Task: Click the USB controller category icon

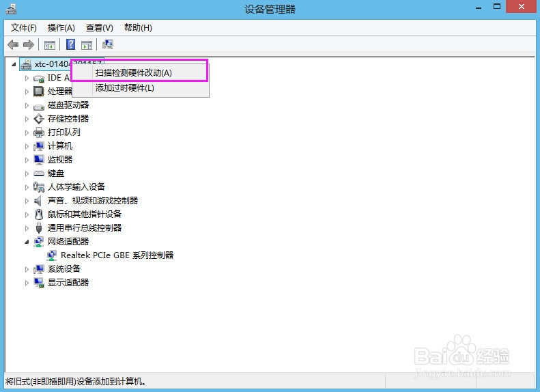Action: click(39, 227)
